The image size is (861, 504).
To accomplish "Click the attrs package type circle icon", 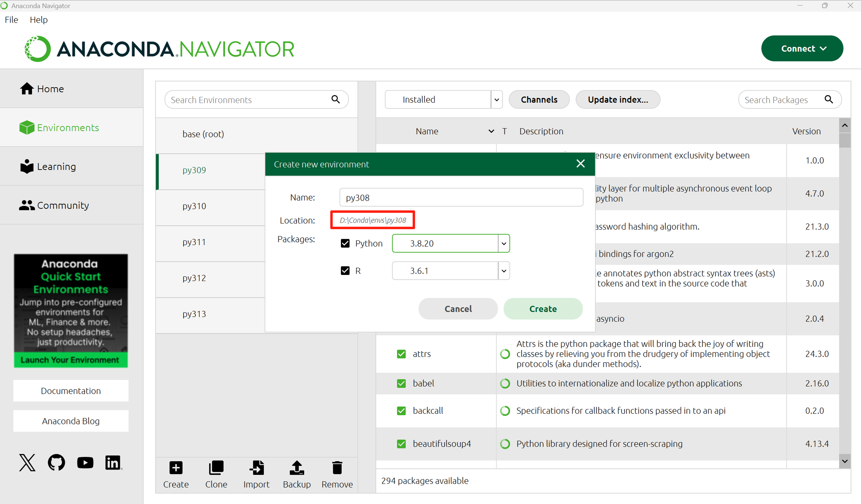I will (x=505, y=354).
